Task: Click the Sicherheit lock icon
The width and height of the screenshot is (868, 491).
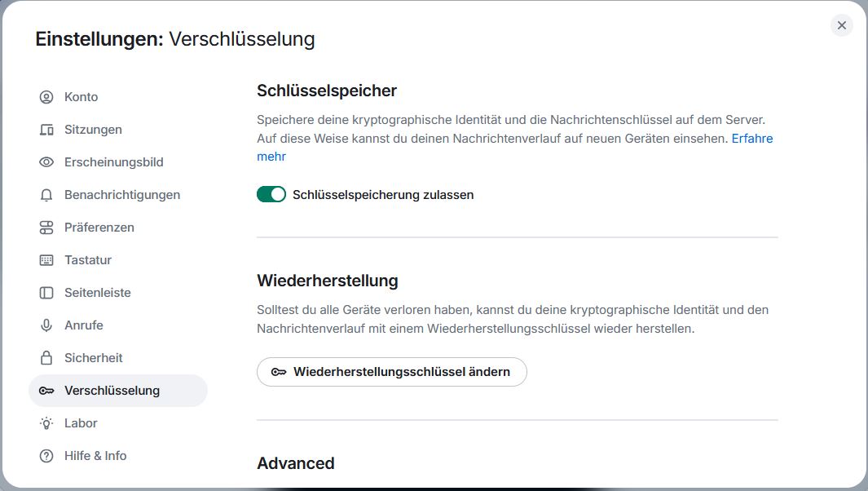Action: 46,358
